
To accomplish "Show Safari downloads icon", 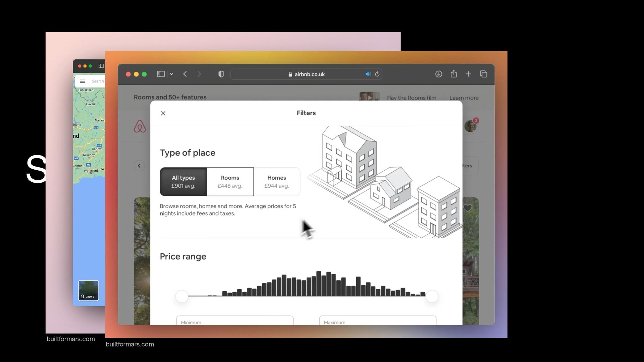I will click(439, 74).
